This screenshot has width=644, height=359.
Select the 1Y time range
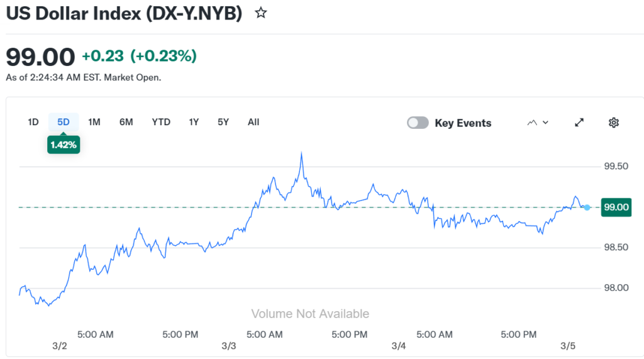(194, 122)
